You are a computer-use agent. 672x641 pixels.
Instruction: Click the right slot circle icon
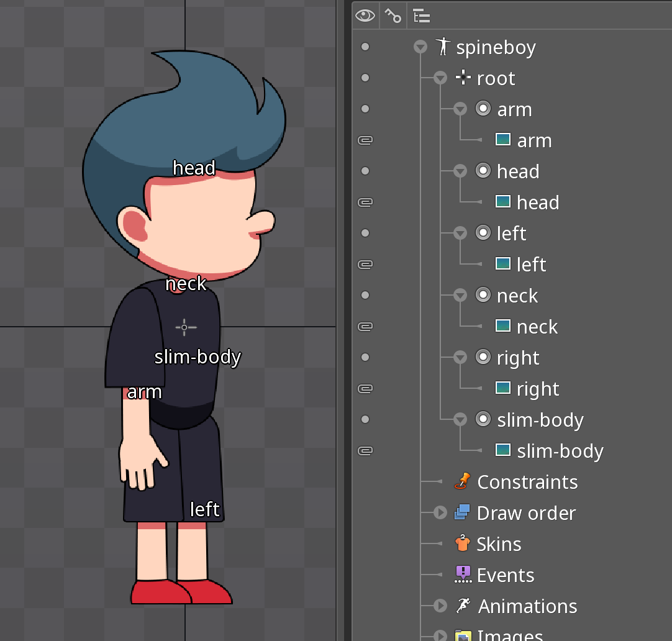483,357
